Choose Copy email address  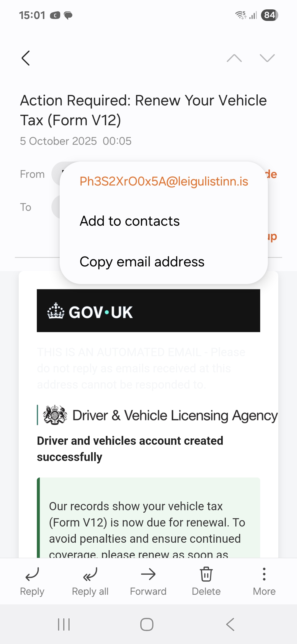[142, 262]
